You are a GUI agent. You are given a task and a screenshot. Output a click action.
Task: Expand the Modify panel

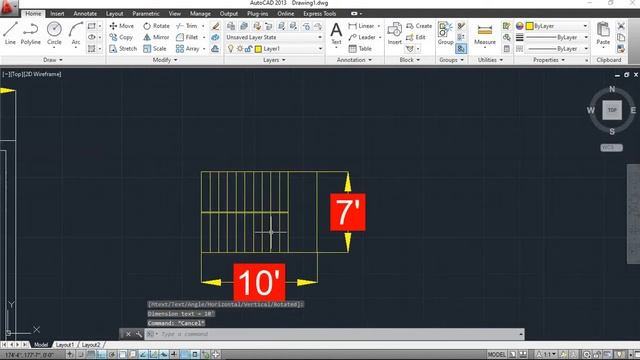tap(165, 60)
